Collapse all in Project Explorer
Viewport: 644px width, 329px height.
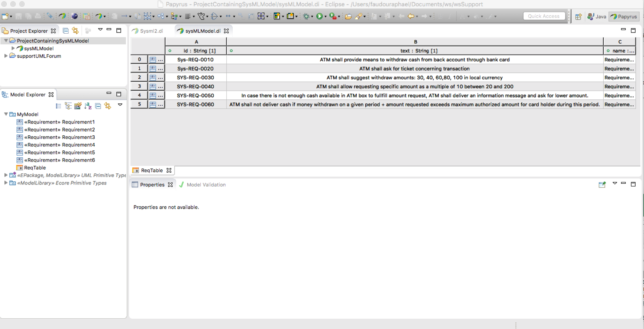click(x=66, y=30)
